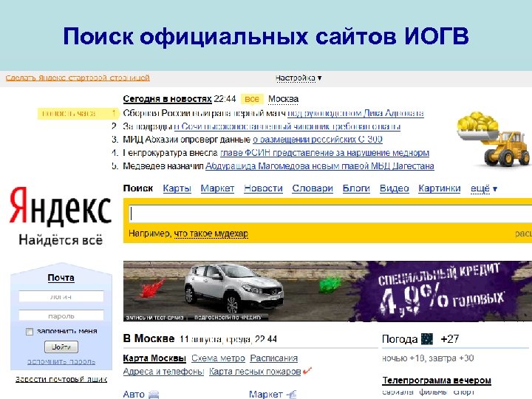Image resolution: width=532 pixels, height=399 pixels.
Task: Click the Yandex logo
Action: coord(61,207)
